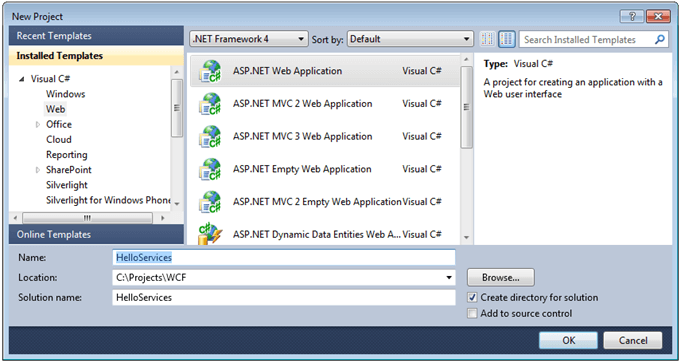
Task: Select the ASP.NET MVC 3 Web Application text
Action: click(x=302, y=136)
